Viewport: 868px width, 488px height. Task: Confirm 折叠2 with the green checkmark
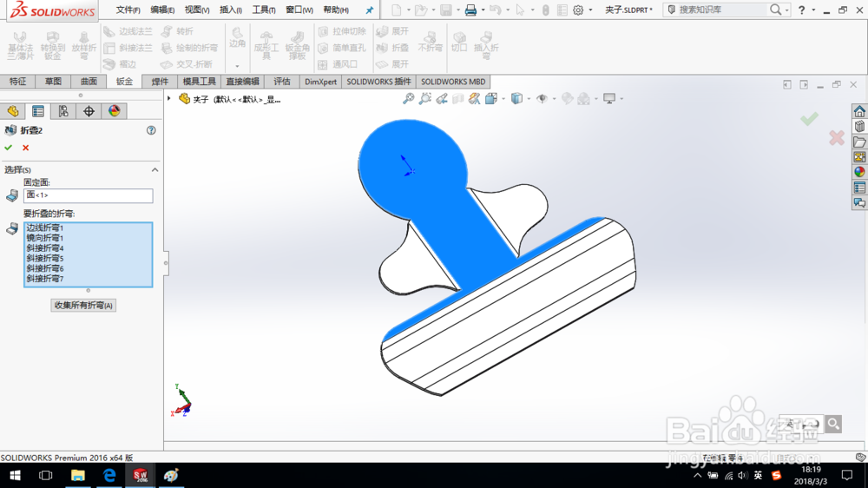pyautogui.click(x=9, y=148)
